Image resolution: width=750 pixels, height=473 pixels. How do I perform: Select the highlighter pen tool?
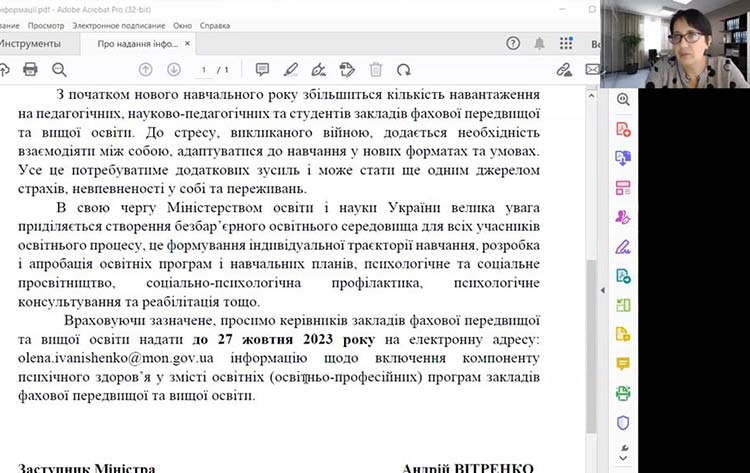pyautogui.click(x=291, y=69)
